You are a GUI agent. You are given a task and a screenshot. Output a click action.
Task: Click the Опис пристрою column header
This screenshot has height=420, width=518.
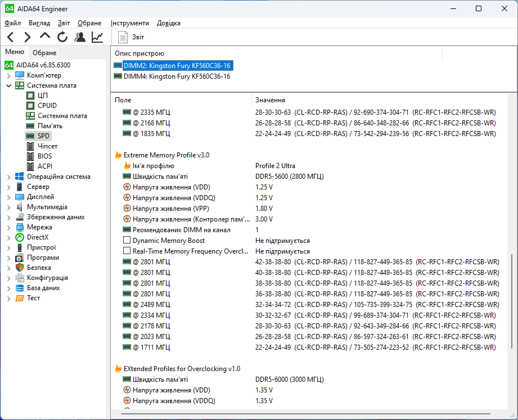click(277, 53)
